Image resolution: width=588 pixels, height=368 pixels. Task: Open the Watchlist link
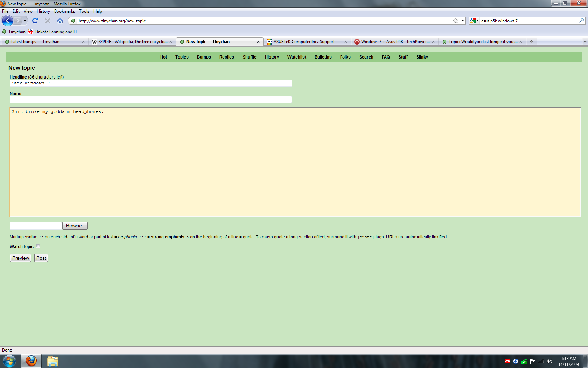click(296, 57)
